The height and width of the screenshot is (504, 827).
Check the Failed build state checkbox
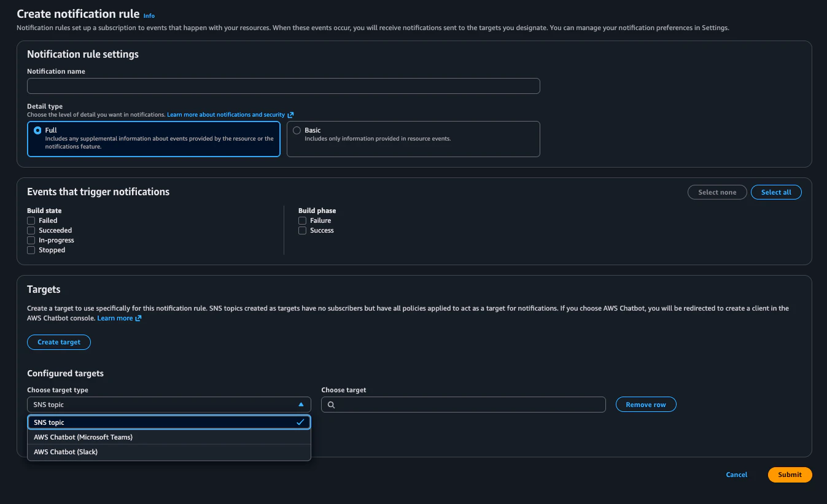pos(31,220)
